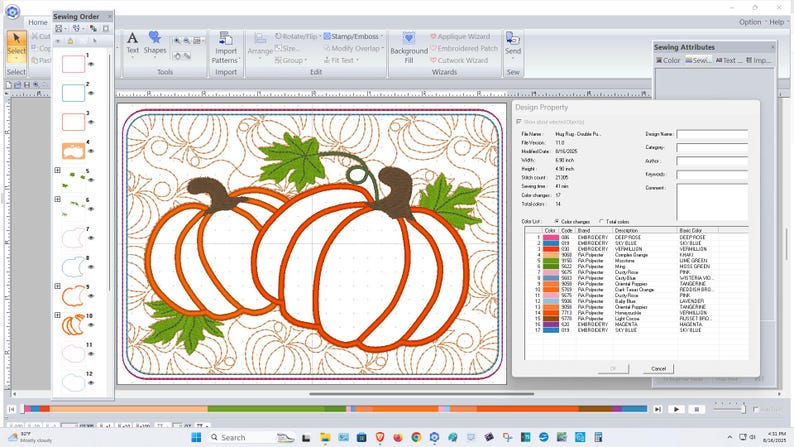Expand sewing order group 9
794x447 pixels.
(x=58, y=286)
